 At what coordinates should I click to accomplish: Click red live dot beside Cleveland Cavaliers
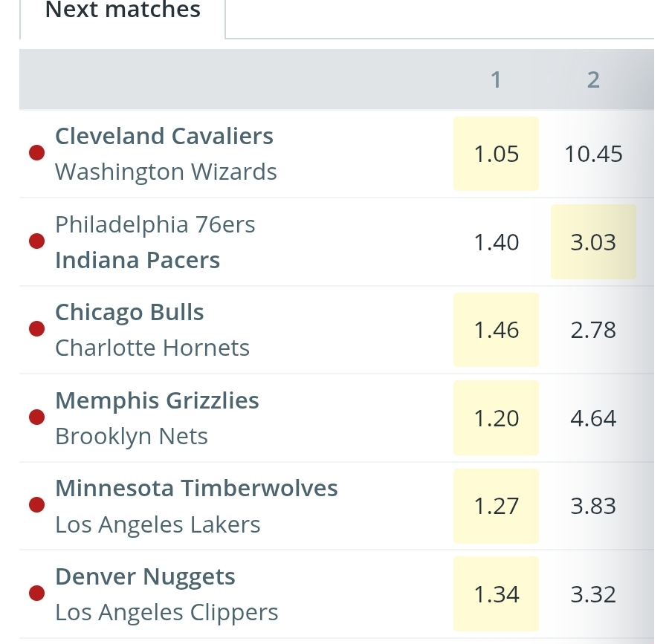click(36, 154)
